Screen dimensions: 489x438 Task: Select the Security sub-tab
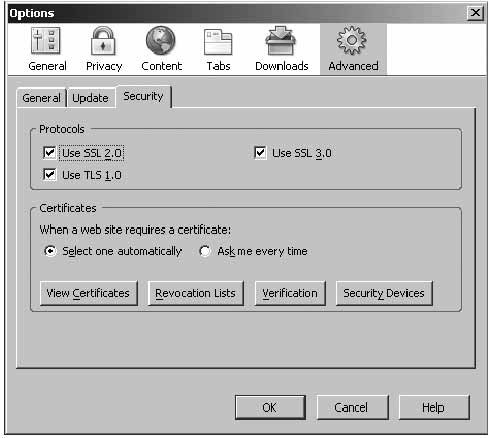143,96
